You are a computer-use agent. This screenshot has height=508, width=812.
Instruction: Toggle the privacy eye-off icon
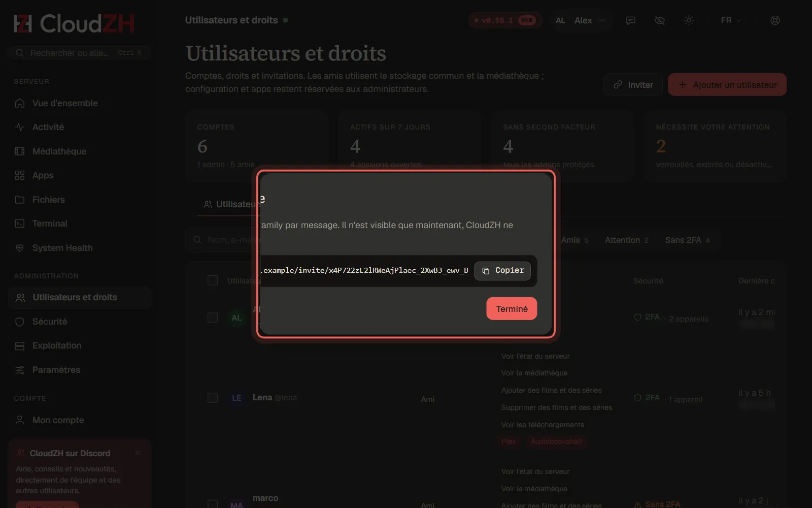point(660,20)
